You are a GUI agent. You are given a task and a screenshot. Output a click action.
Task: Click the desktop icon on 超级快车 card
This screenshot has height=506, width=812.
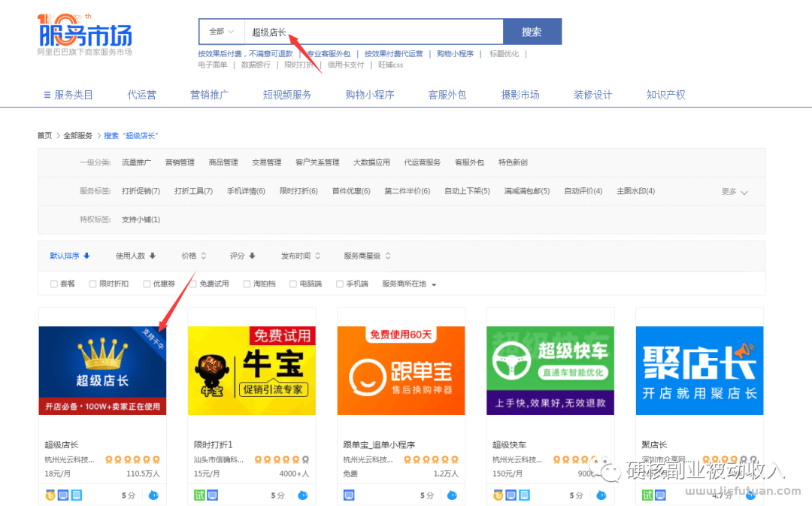[511, 495]
